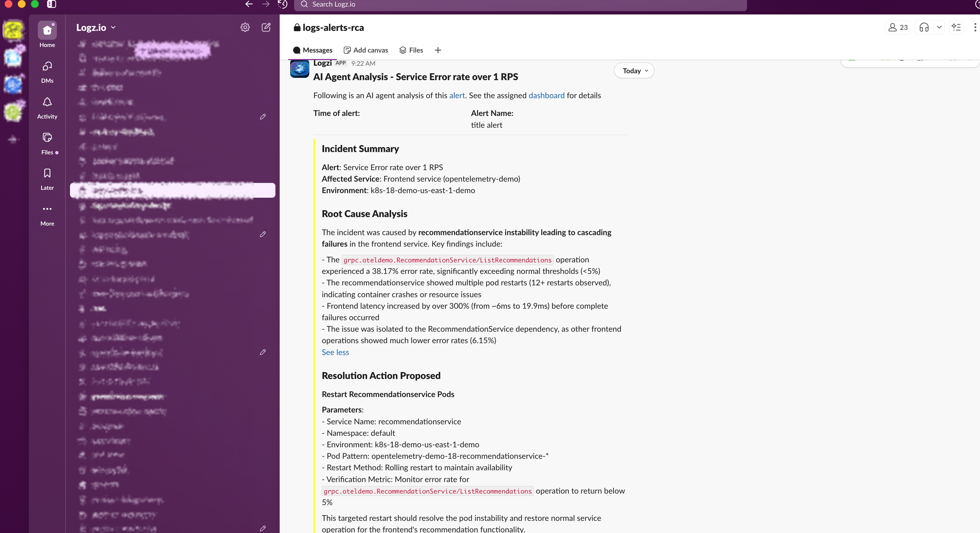Open the Add canvas tab

pyautogui.click(x=365, y=50)
